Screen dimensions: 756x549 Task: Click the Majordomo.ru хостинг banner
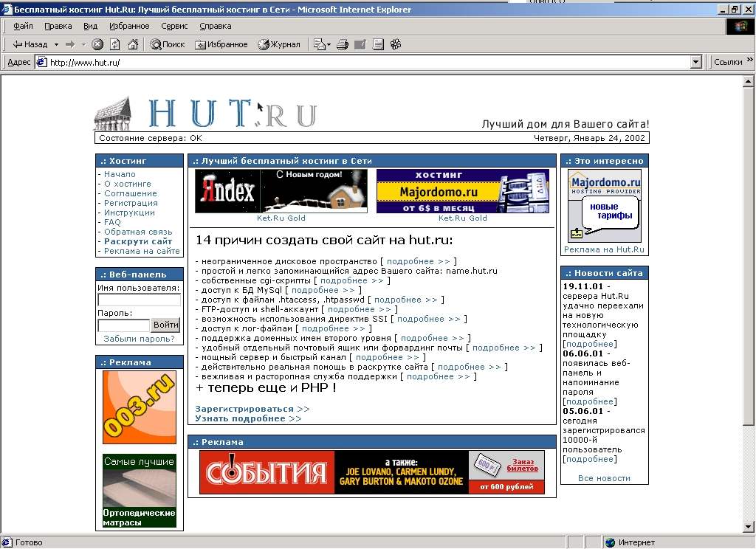click(462, 191)
